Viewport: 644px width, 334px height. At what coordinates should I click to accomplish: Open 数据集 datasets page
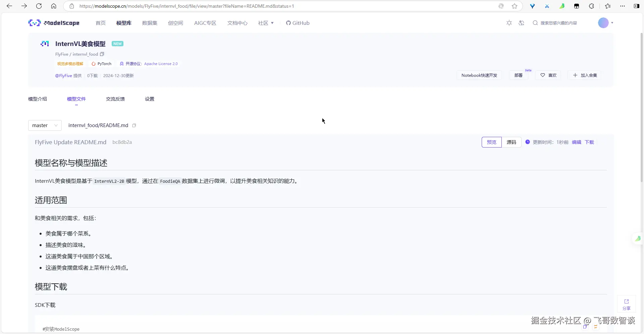tap(150, 23)
